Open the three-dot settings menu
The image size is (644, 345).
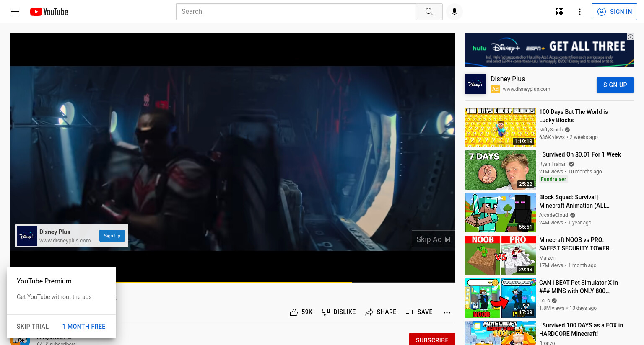click(x=580, y=12)
